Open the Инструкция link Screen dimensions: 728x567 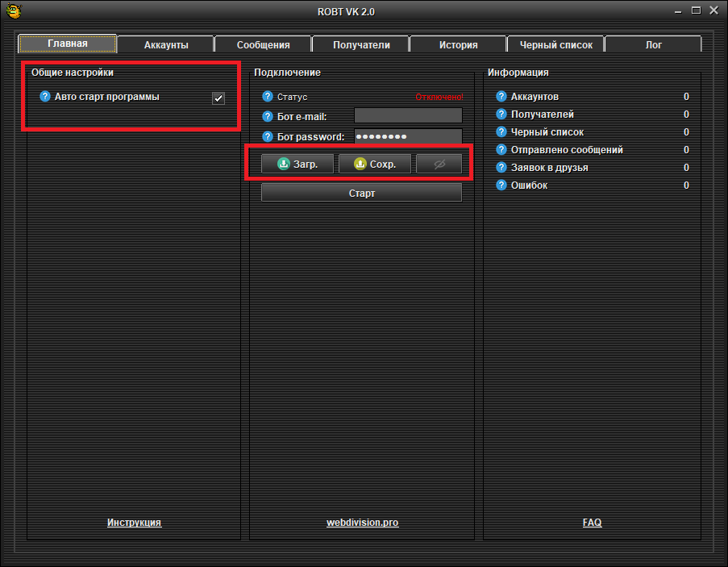pyautogui.click(x=134, y=523)
